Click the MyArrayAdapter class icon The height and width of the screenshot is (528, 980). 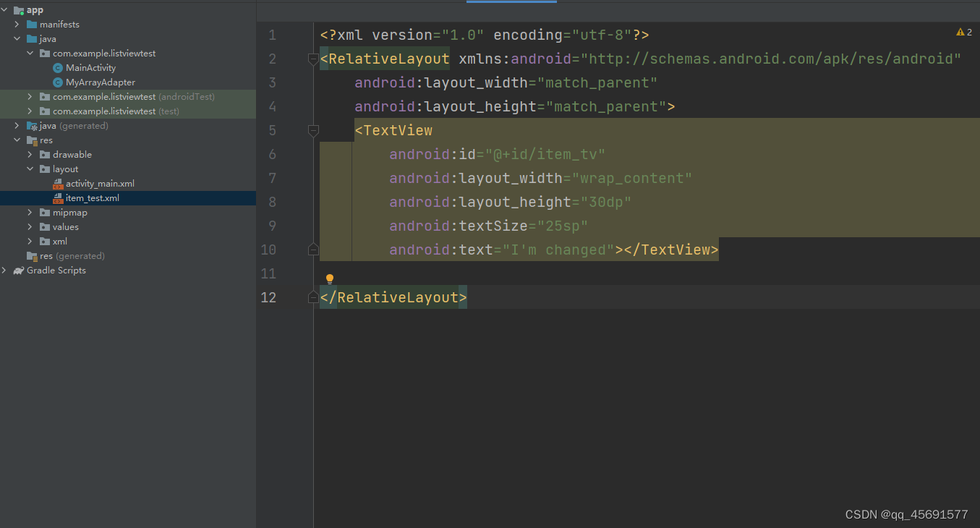click(x=58, y=82)
